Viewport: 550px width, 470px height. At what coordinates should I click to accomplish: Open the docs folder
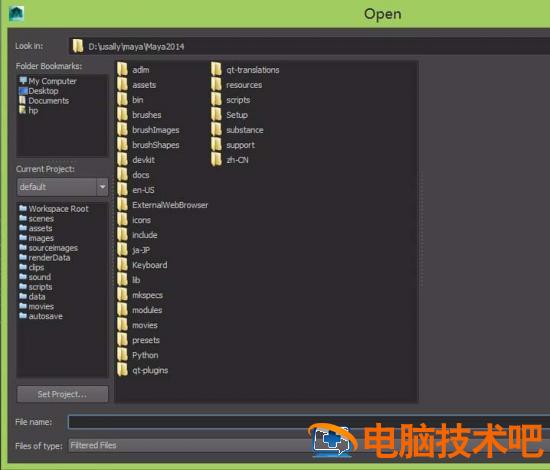[x=133, y=175]
